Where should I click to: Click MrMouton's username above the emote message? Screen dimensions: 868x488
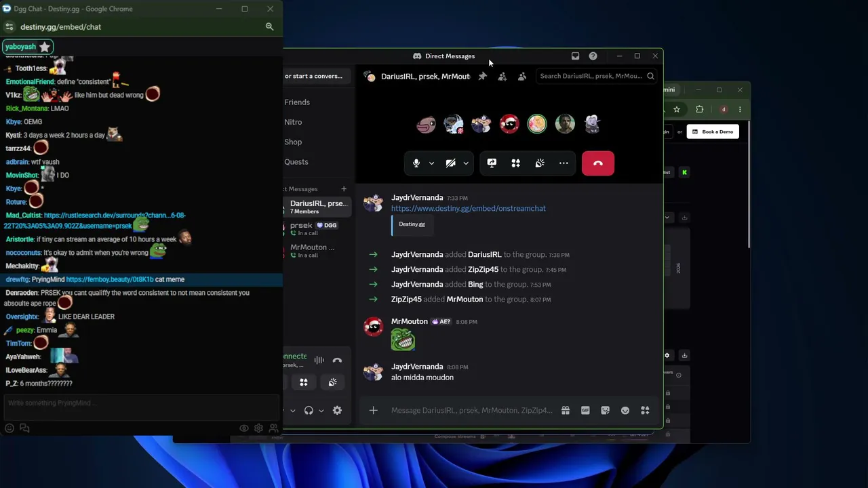[x=410, y=321]
